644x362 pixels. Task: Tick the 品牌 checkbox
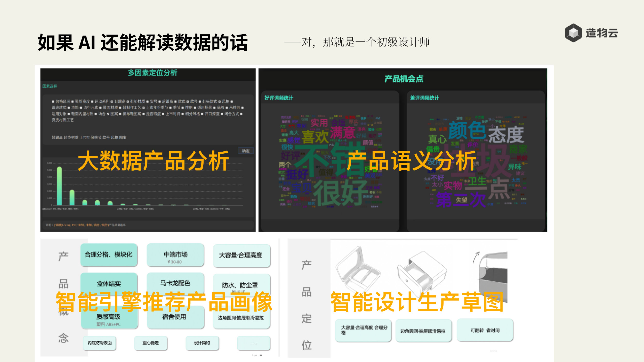tap(214, 108)
